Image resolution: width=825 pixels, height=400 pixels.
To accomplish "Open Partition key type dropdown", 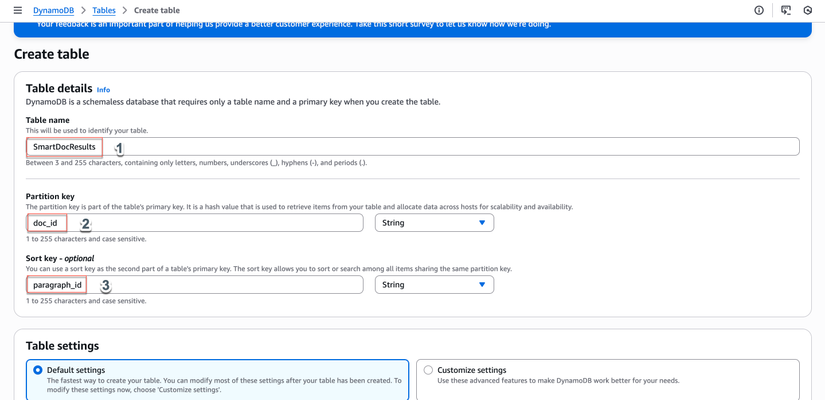I will pos(434,223).
